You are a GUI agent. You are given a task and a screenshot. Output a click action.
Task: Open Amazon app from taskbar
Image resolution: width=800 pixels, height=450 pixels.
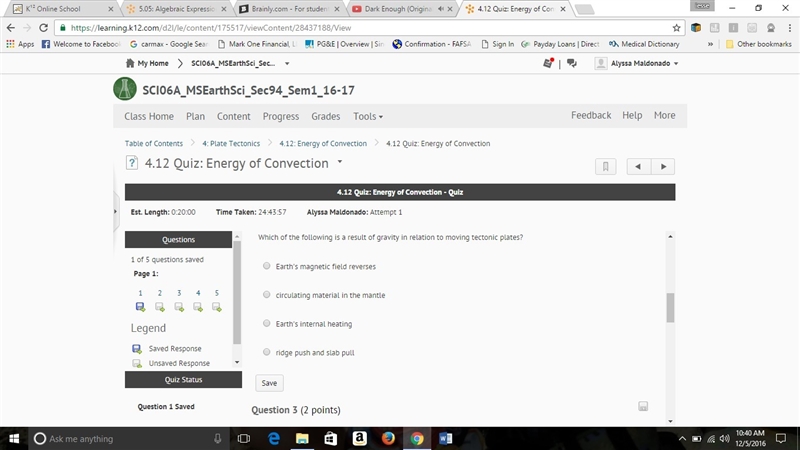point(359,438)
